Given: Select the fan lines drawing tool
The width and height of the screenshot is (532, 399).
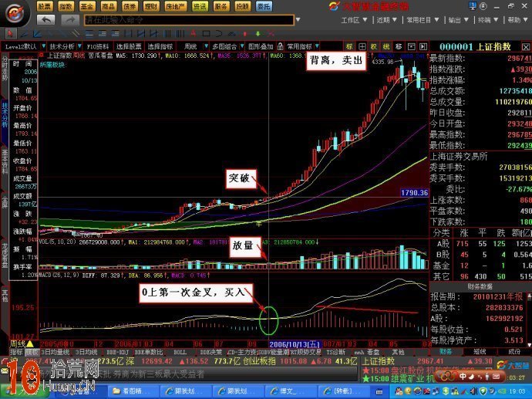Looking at the screenshot, I should pyautogui.click(x=38, y=34).
